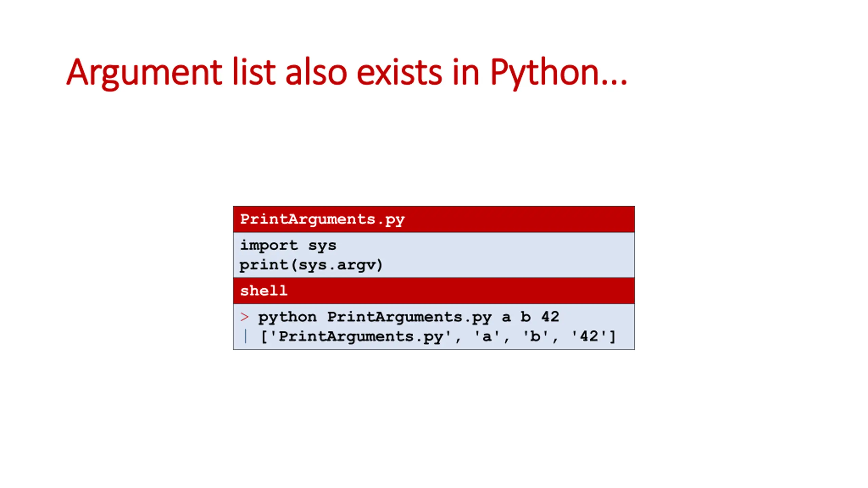The width and height of the screenshot is (868, 488).
Task: Click the word Argument in the title
Action: (144, 72)
